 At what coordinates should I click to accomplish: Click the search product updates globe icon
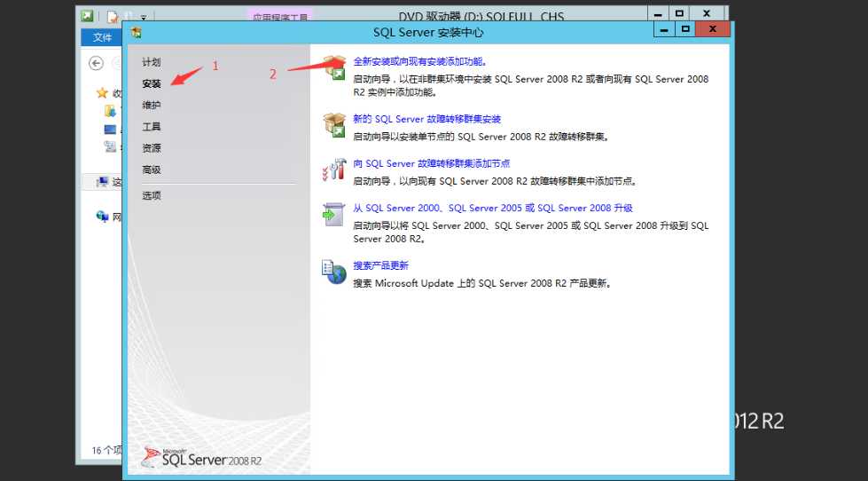coord(334,272)
